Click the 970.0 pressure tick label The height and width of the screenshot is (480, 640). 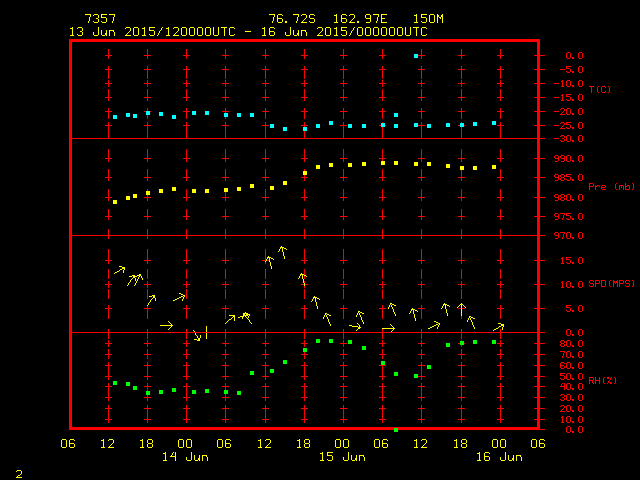(567, 236)
